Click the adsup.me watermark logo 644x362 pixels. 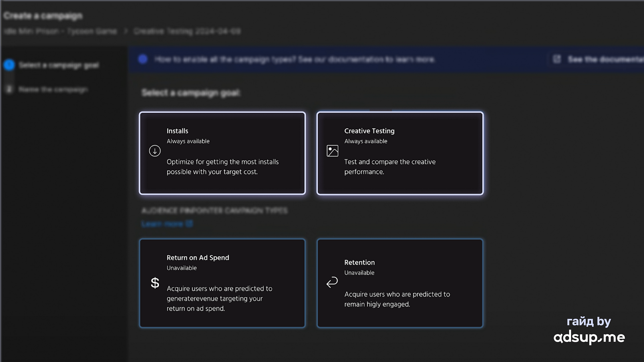(x=589, y=337)
